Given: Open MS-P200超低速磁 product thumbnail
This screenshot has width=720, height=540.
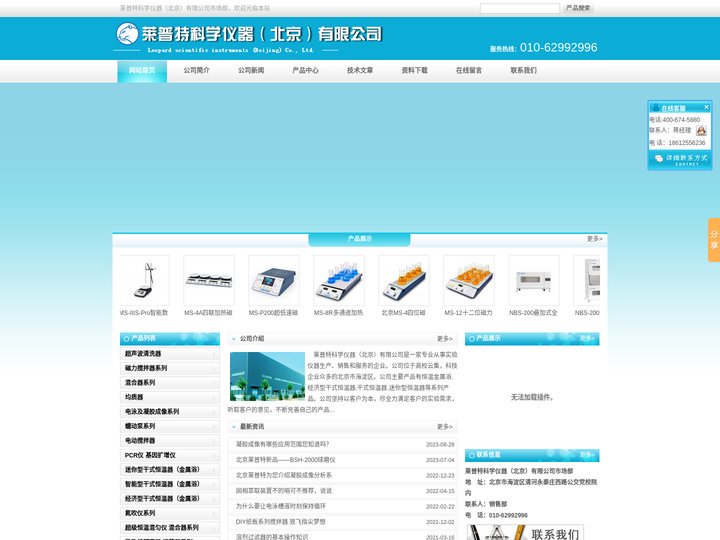Looking at the screenshot, I should (x=274, y=280).
